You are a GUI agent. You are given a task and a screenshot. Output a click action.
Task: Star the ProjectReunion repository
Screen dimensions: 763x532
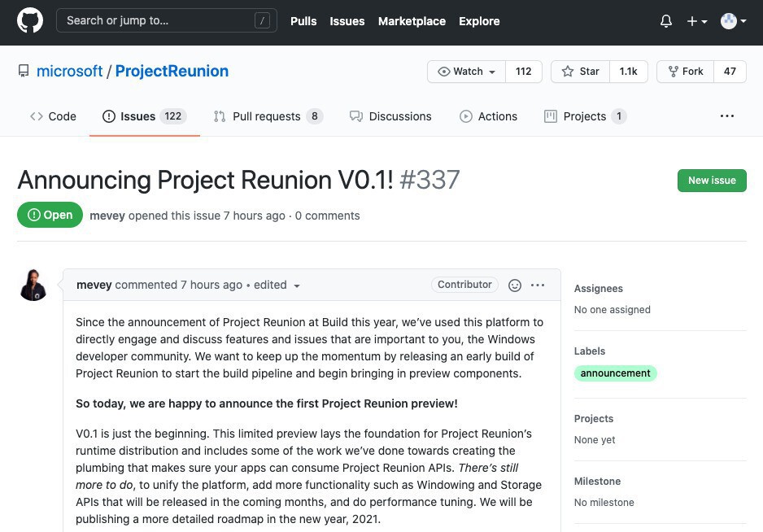coord(581,72)
